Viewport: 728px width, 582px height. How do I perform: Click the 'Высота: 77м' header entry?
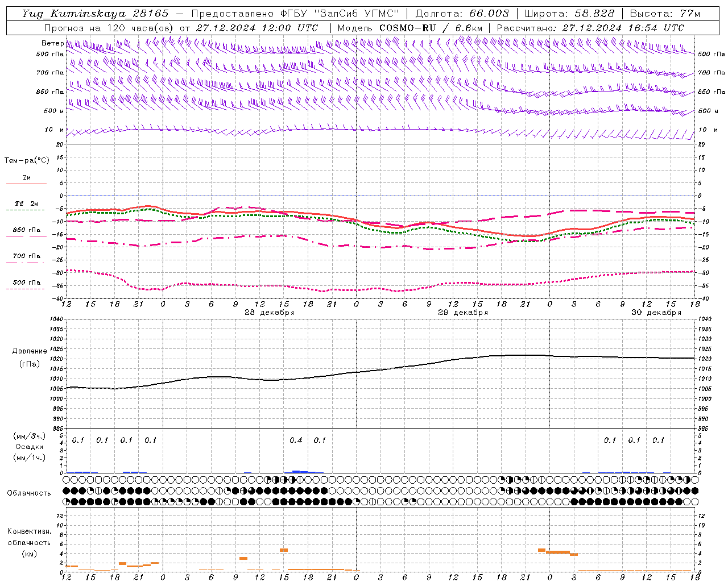point(665,14)
